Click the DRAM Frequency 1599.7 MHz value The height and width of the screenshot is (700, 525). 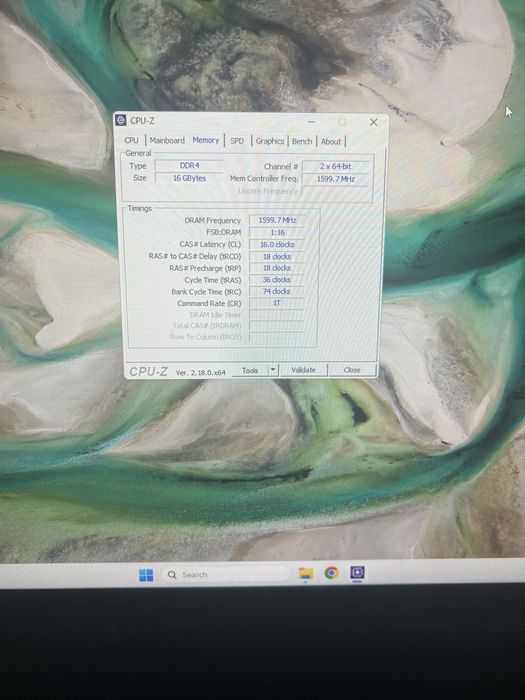pyautogui.click(x=277, y=220)
